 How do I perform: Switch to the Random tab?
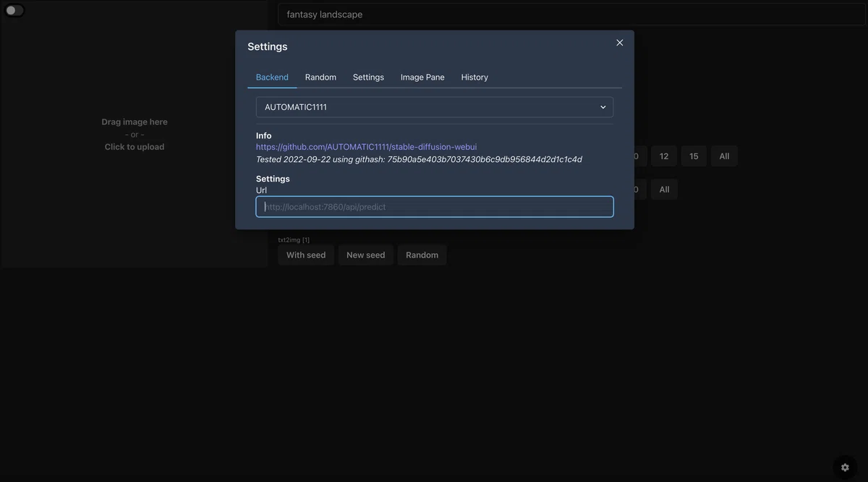pyautogui.click(x=320, y=77)
